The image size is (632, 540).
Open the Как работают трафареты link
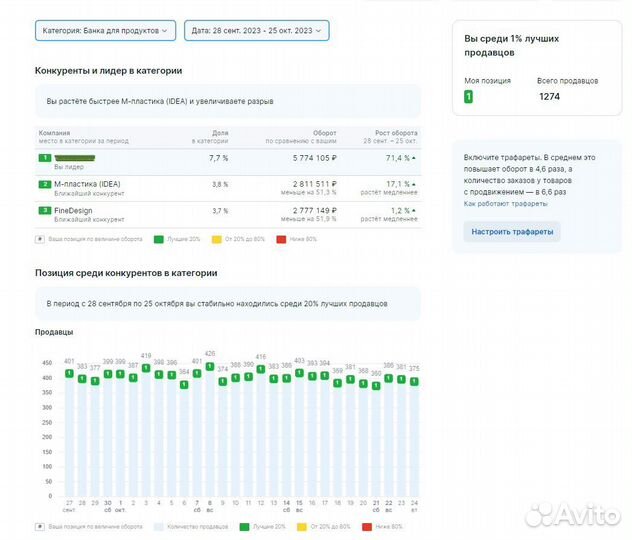505,203
